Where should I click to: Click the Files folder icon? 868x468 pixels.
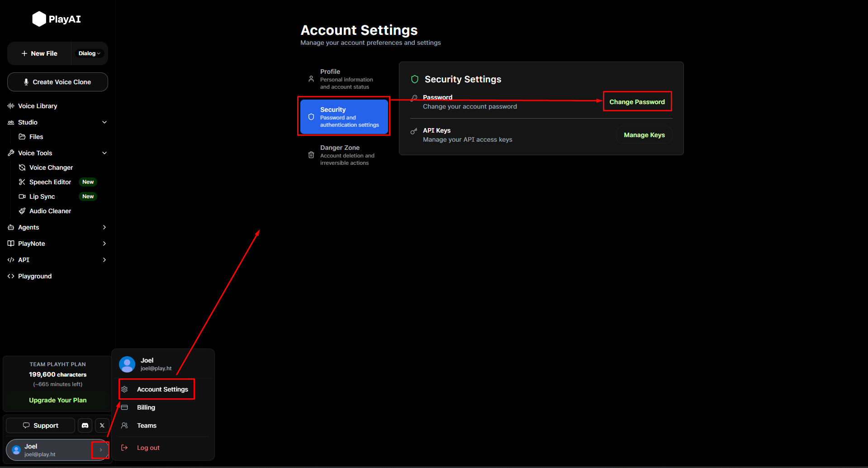pyautogui.click(x=22, y=137)
